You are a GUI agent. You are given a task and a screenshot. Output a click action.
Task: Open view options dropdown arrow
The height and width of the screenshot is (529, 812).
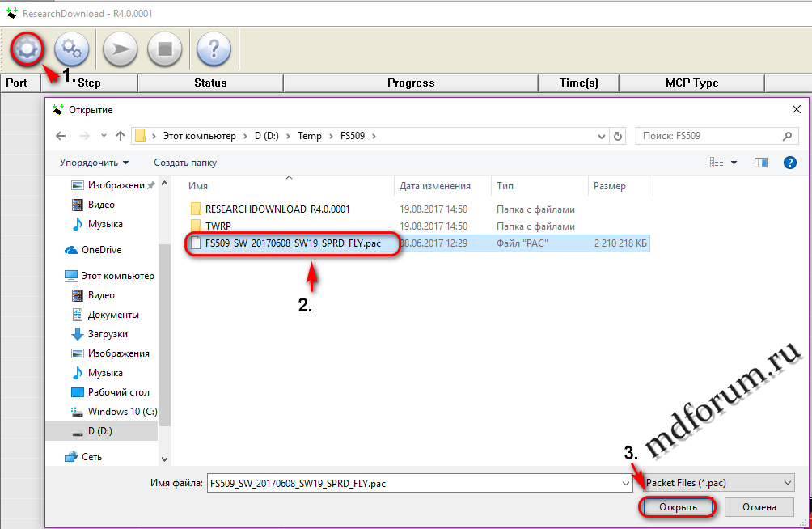tap(734, 163)
